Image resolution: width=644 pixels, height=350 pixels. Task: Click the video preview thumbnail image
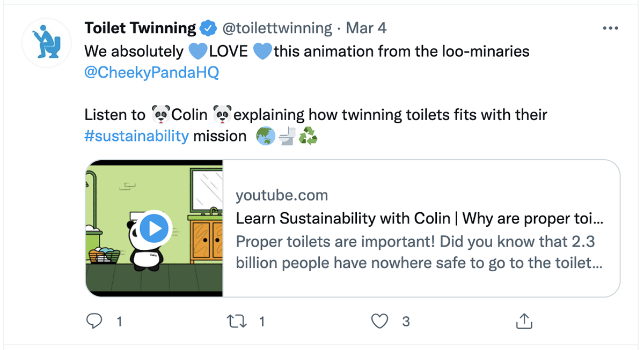pyautogui.click(x=154, y=228)
